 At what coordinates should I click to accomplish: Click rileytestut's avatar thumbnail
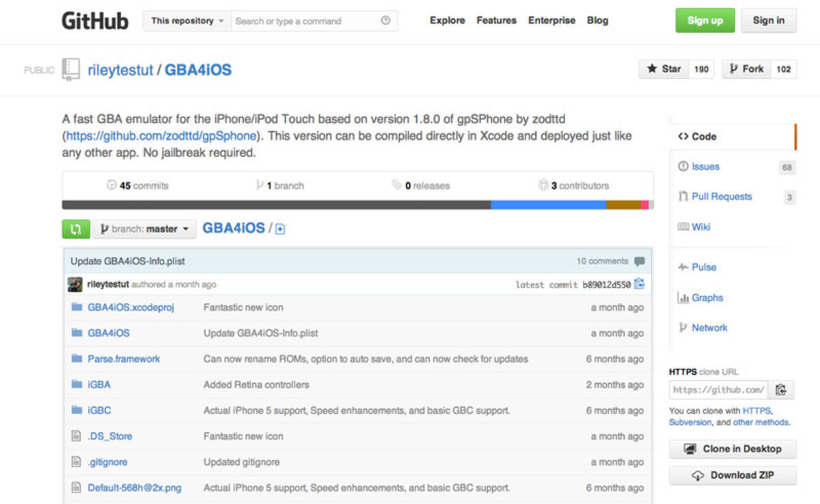[x=75, y=284]
